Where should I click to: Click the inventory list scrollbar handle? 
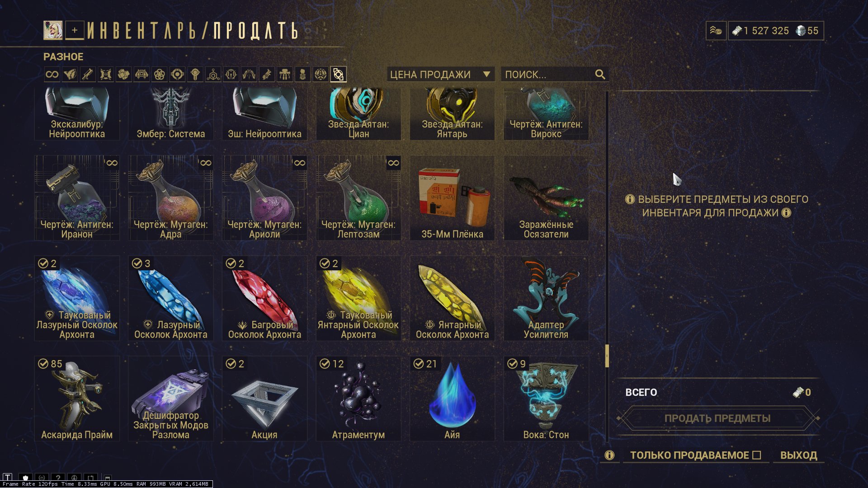point(607,356)
